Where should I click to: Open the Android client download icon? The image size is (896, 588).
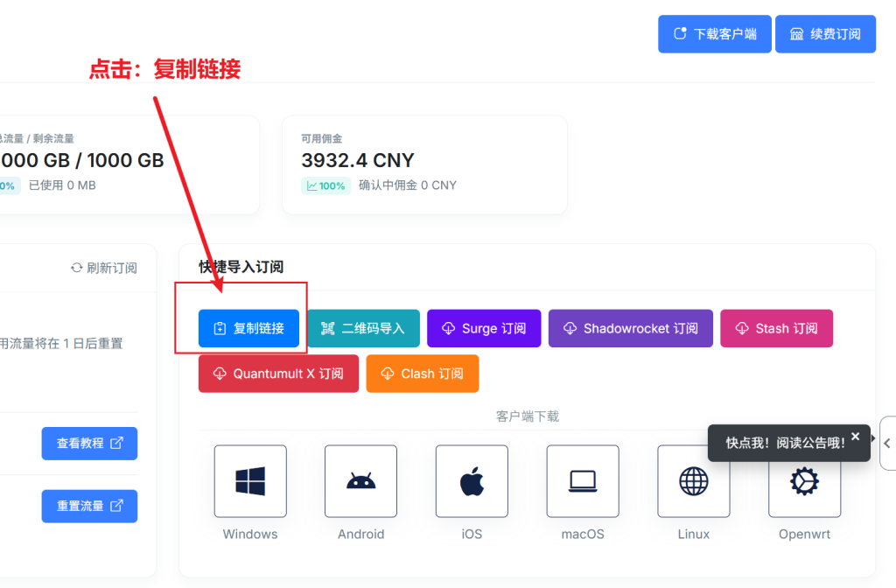click(x=360, y=481)
